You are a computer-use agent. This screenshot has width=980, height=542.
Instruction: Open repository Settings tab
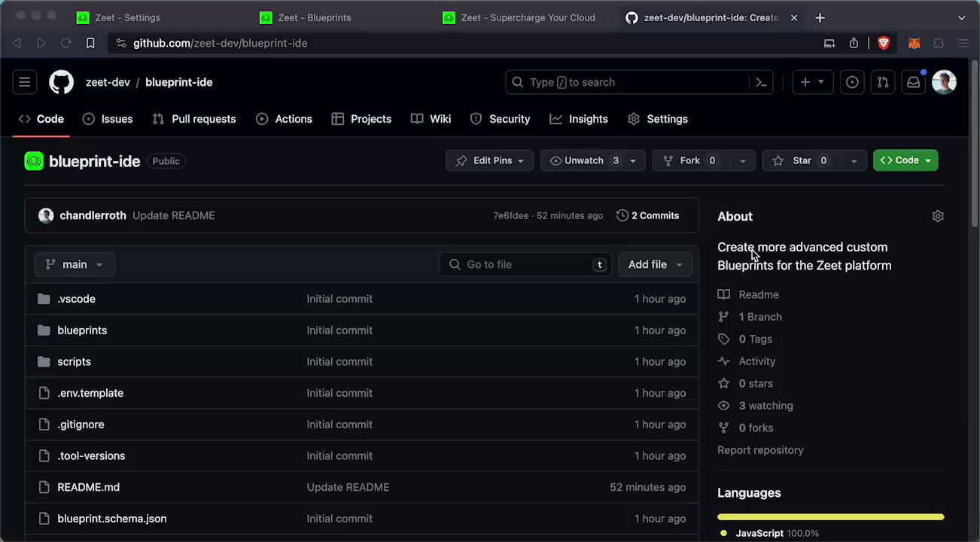[x=658, y=119]
